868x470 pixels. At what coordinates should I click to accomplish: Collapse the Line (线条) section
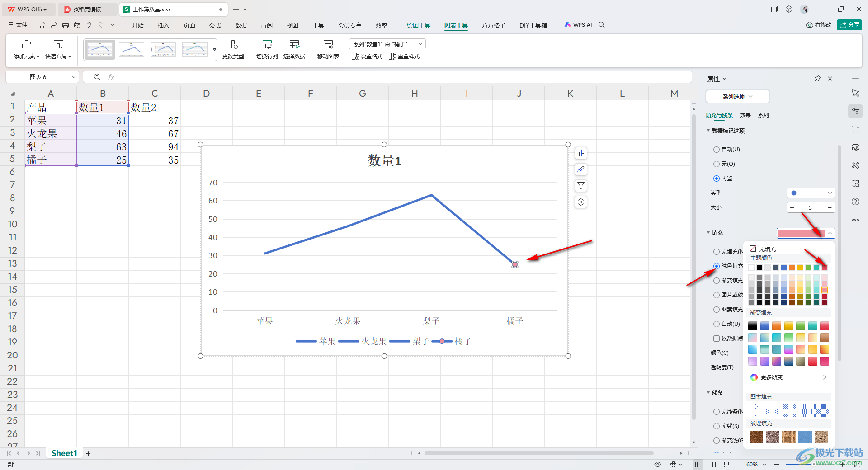708,393
